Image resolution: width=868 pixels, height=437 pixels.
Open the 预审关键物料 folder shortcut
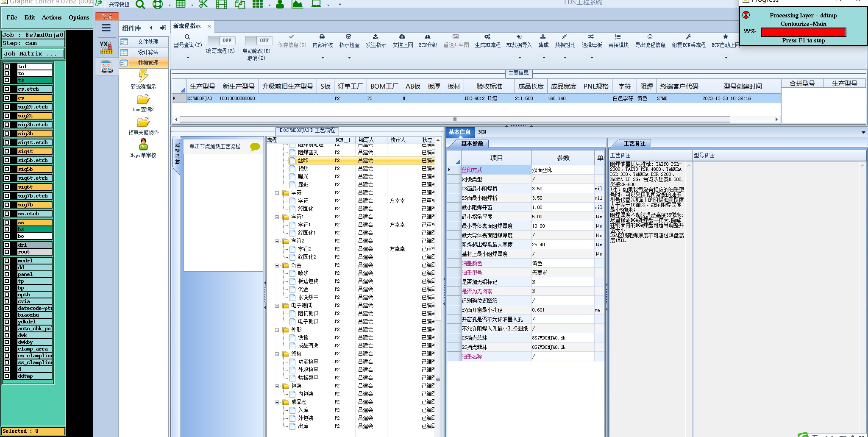[143, 122]
